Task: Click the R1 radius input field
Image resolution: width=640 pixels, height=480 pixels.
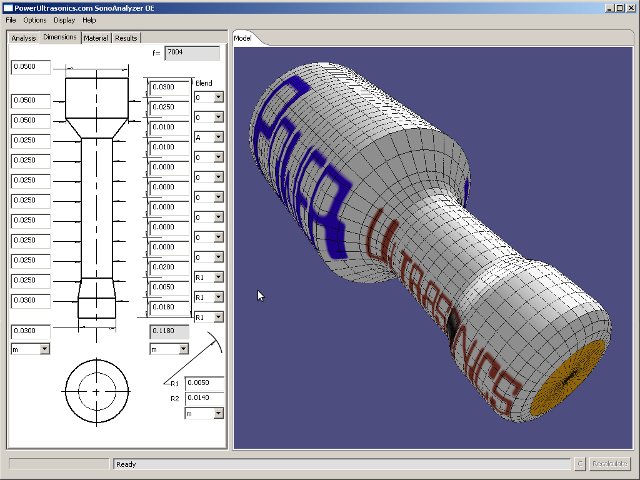Action: [204, 383]
